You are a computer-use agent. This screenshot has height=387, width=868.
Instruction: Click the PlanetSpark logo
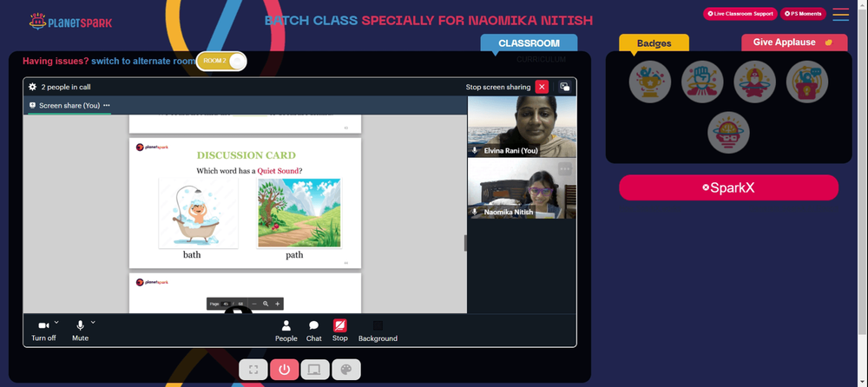70,22
